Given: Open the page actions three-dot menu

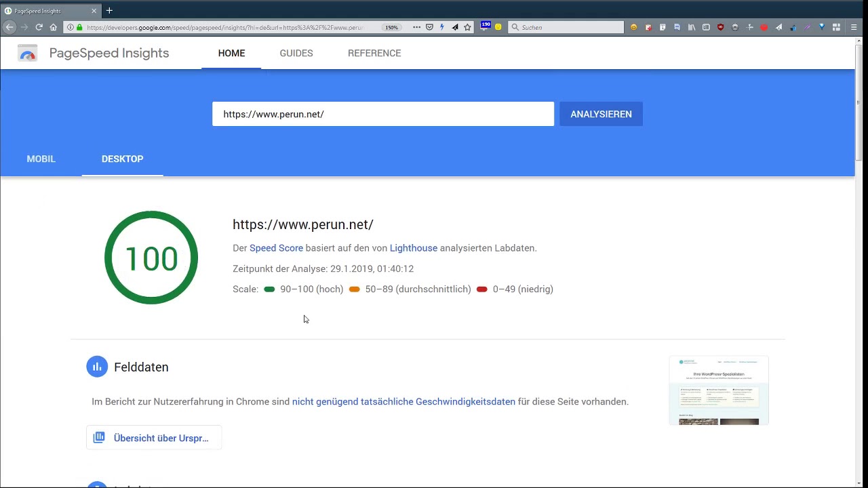Looking at the screenshot, I should tap(416, 27).
